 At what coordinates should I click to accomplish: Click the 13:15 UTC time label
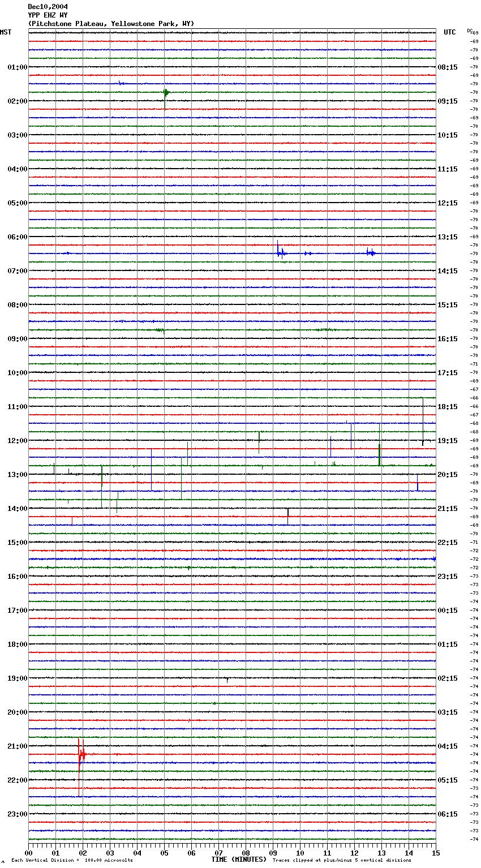[x=448, y=237]
